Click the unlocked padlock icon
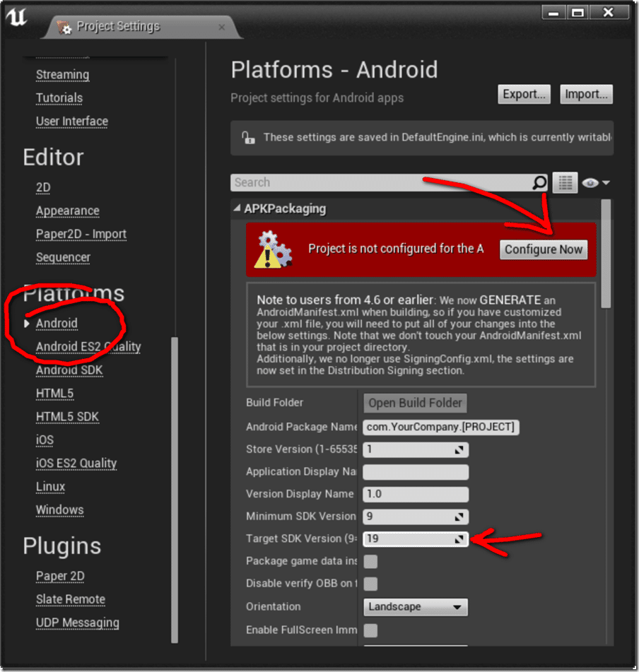 coord(248,138)
